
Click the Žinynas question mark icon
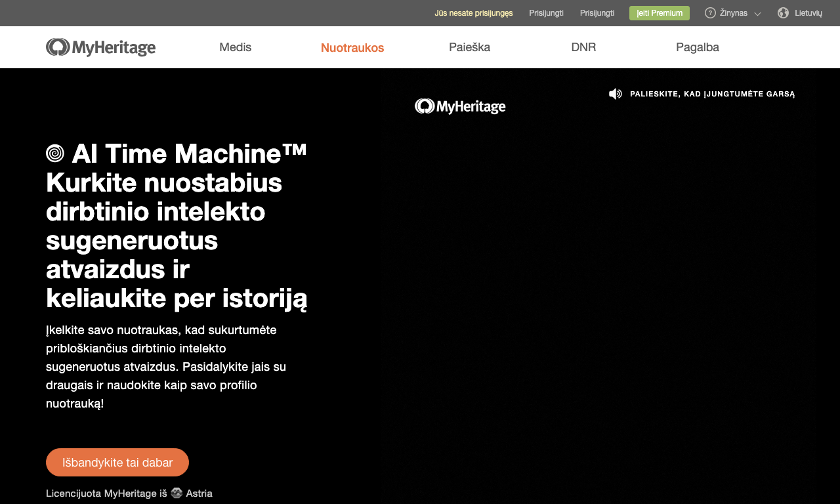pyautogui.click(x=710, y=13)
